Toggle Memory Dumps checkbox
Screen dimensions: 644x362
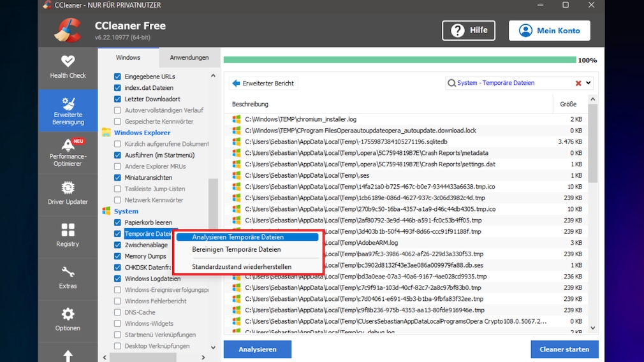117,256
